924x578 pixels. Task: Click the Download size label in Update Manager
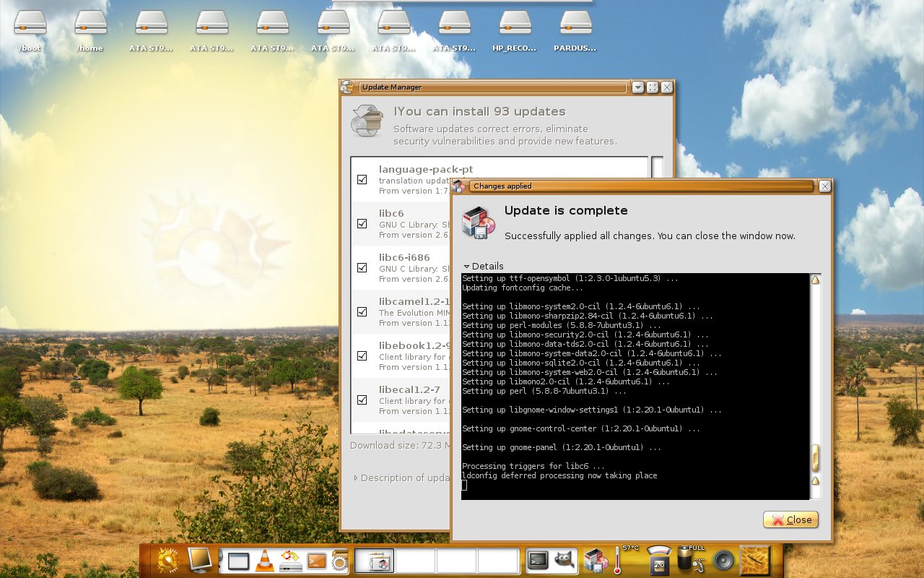tap(401, 445)
